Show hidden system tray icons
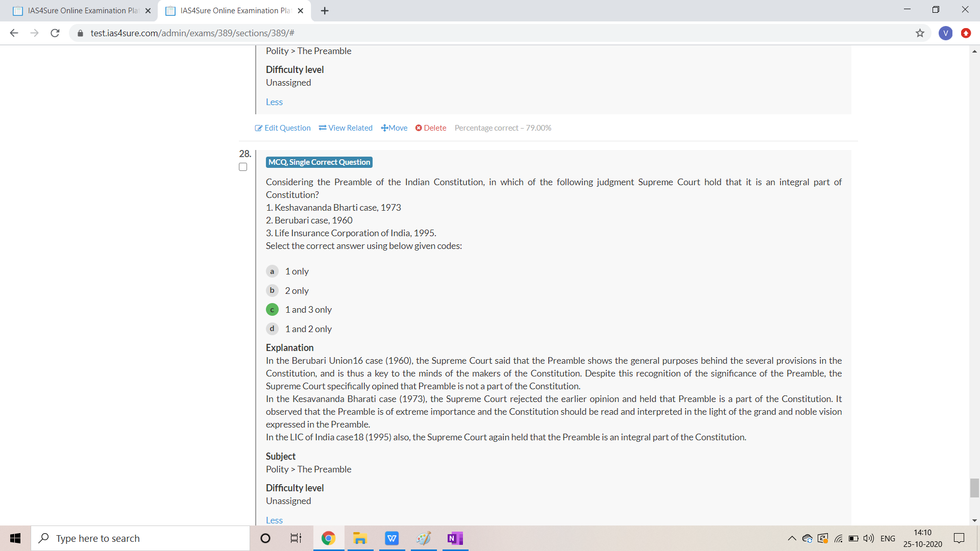This screenshot has width=980, height=551. click(x=792, y=538)
